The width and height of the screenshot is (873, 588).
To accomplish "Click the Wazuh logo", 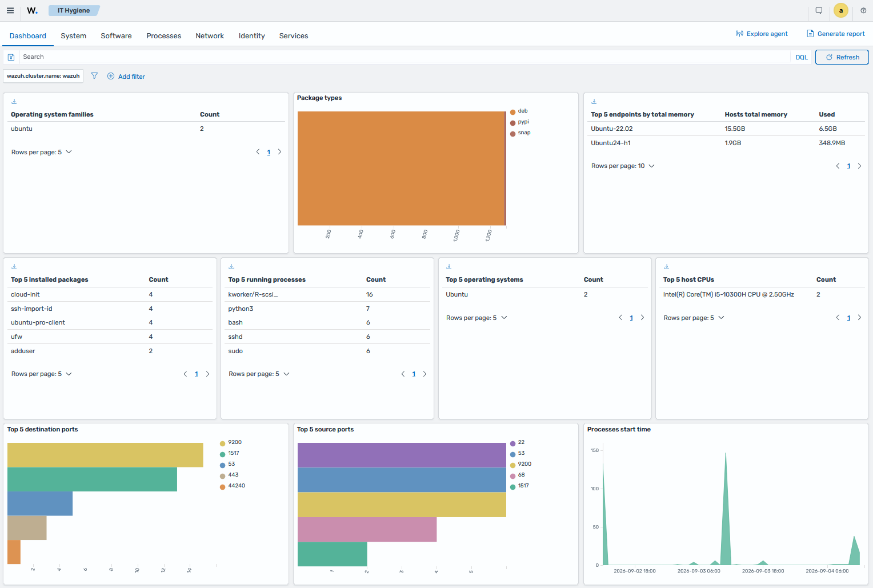I will [x=33, y=10].
